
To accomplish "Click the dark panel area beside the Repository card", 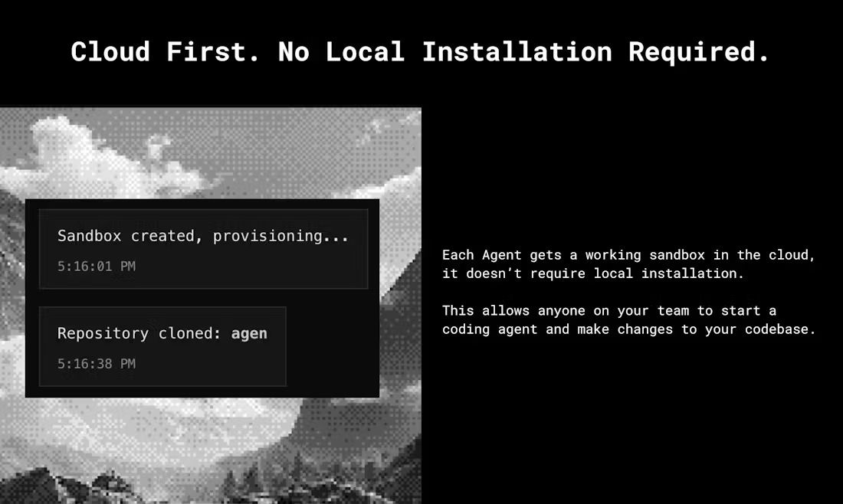I will click(x=333, y=346).
